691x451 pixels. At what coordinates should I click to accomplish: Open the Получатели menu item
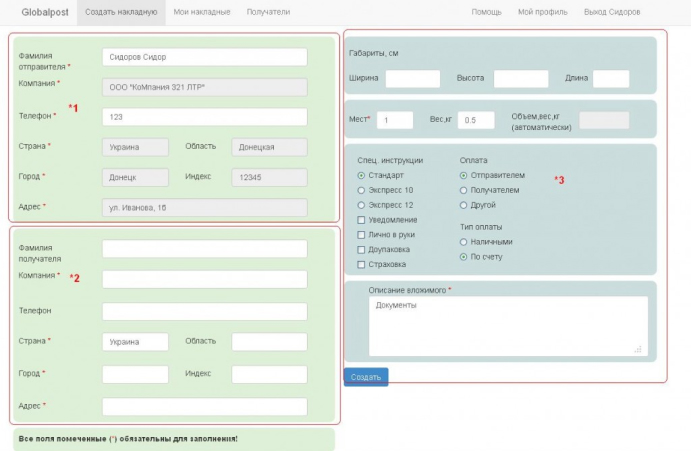(x=267, y=12)
